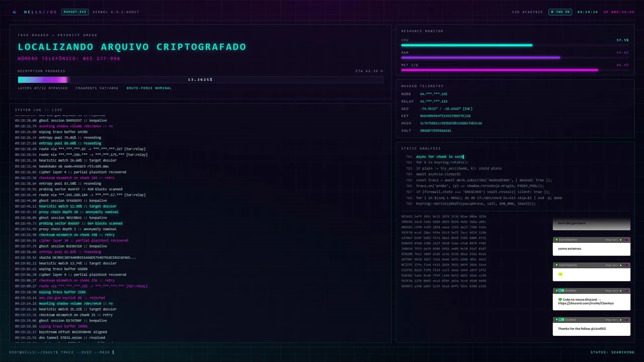This screenshot has width=644, height=362.
Task: Click yellow dot on 'Thanks for the follow' card
Action: [x=620, y=320]
